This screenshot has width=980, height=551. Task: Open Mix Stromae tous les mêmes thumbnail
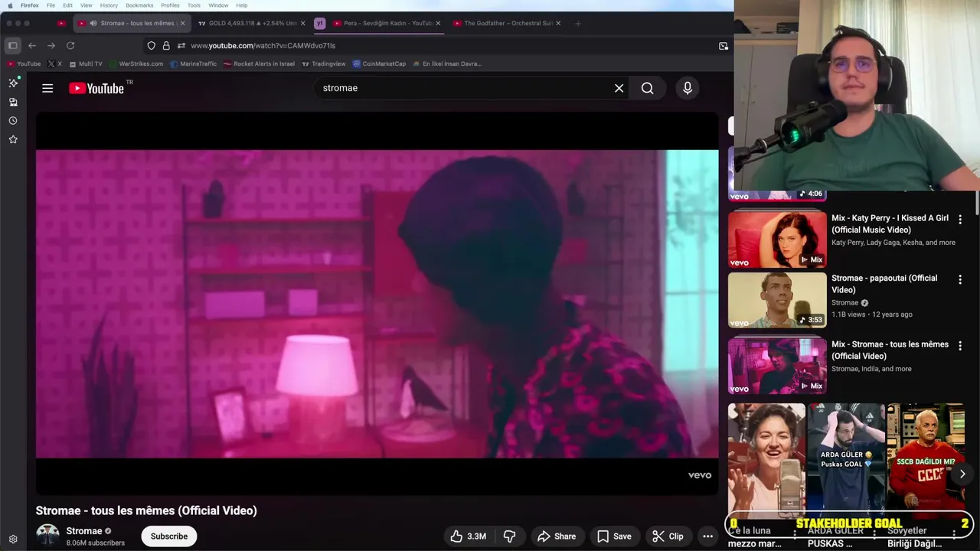click(777, 365)
